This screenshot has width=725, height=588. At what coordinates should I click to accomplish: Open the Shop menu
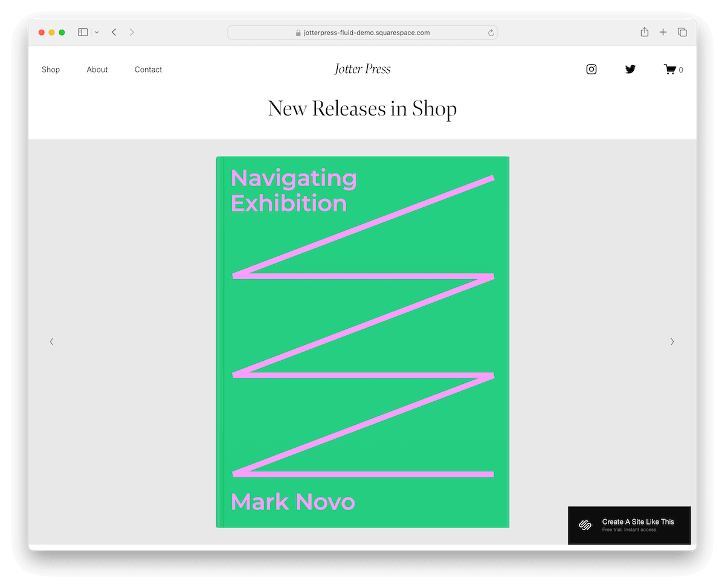pos(51,69)
